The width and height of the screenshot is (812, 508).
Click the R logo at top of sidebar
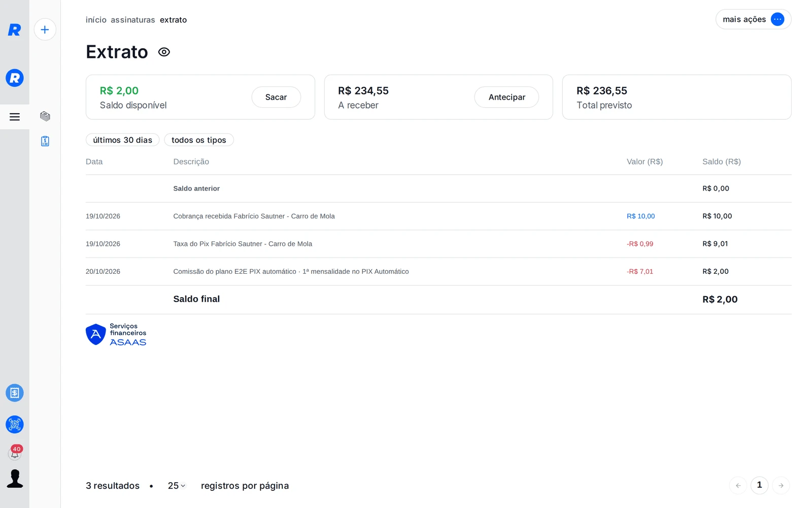pos(14,30)
